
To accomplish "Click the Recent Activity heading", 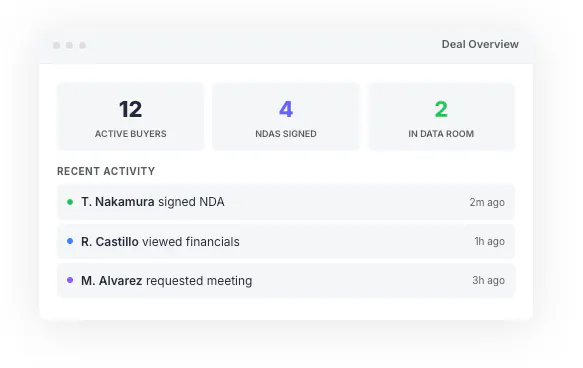I will pos(106,171).
